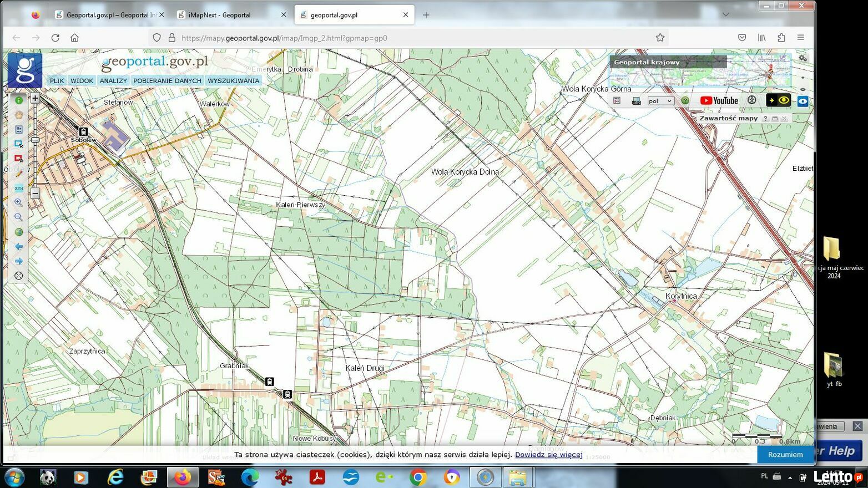Open the ANALIZY menu
The width and height of the screenshot is (868, 488).
click(113, 80)
